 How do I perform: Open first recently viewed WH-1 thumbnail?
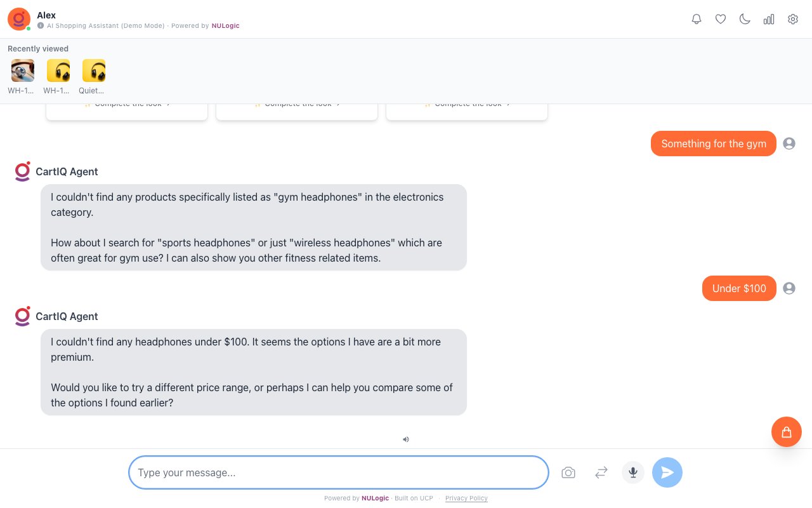pos(23,70)
